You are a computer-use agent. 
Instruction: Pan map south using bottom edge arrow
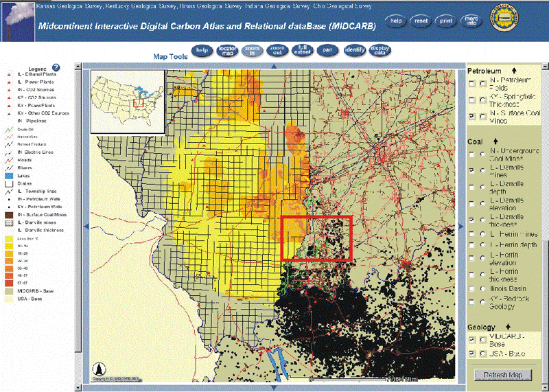click(274, 387)
